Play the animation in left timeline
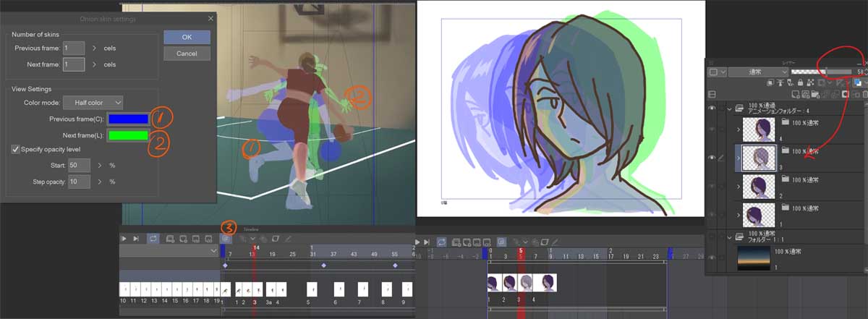 (124, 239)
